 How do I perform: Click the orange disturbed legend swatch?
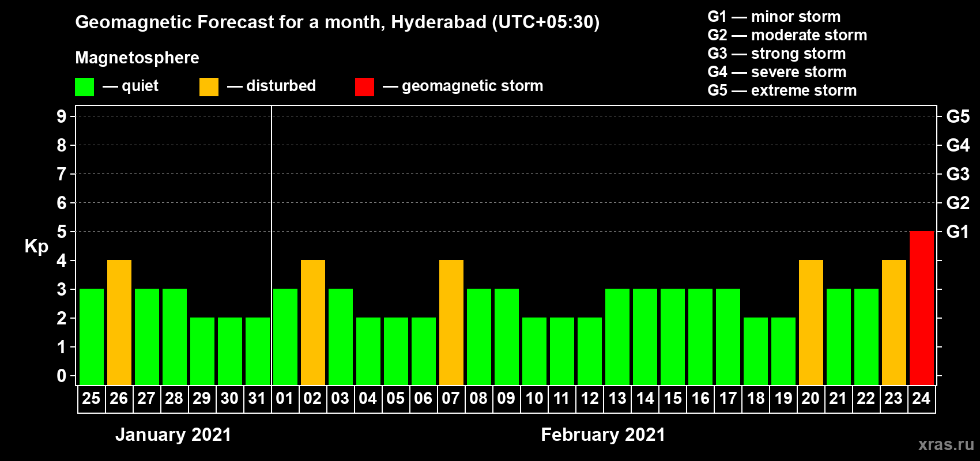click(209, 87)
